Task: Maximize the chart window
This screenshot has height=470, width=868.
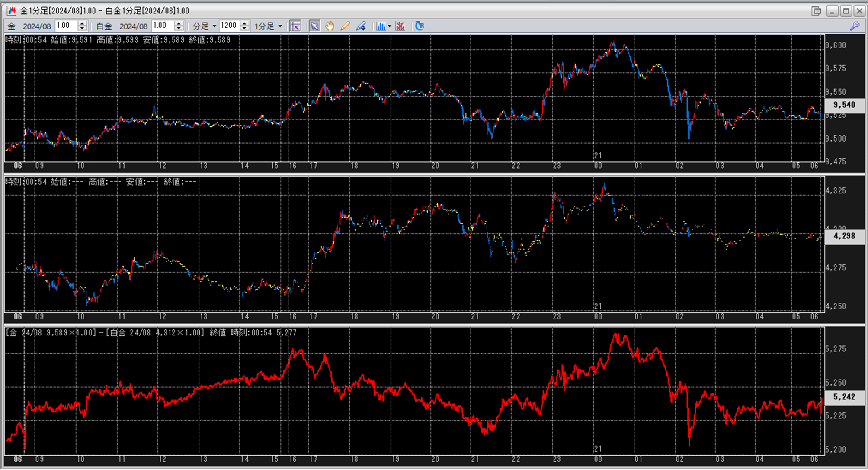Action: tap(846, 11)
